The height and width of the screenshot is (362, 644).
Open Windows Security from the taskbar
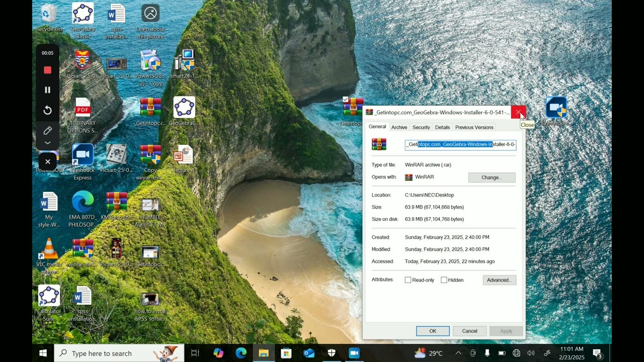tap(332, 353)
